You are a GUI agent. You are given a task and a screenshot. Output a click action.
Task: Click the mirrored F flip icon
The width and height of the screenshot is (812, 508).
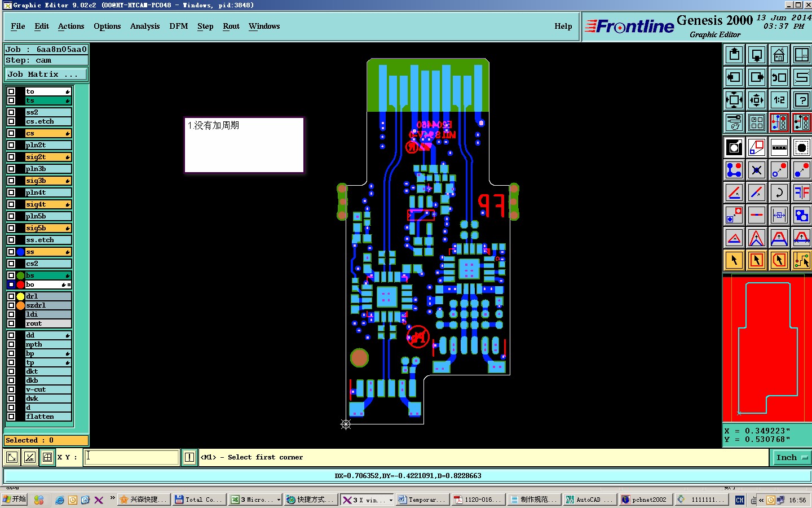(x=802, y=192)
